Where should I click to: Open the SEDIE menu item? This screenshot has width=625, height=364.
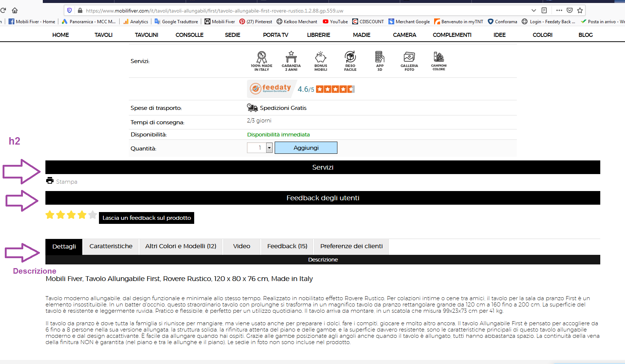233,35
